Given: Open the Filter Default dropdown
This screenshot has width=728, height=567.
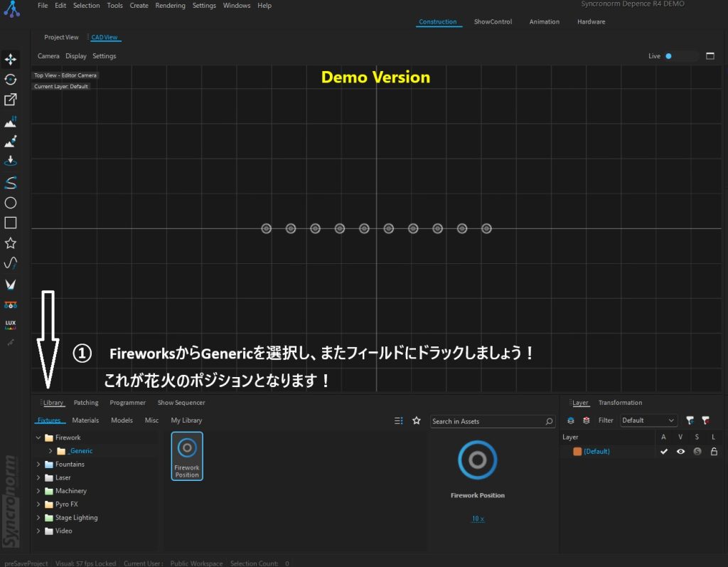Looking at the screenshot, I should (648, 420).
